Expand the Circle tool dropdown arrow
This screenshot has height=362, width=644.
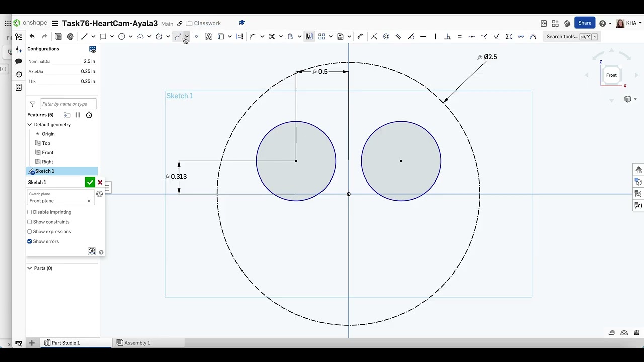[x=130, y=36]
